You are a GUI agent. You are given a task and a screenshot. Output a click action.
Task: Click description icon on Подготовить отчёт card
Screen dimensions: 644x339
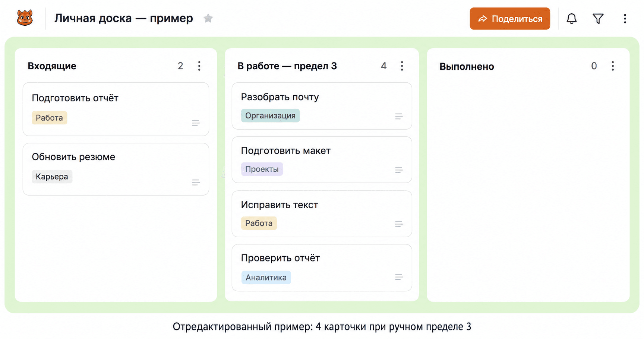tap(196, 123)
